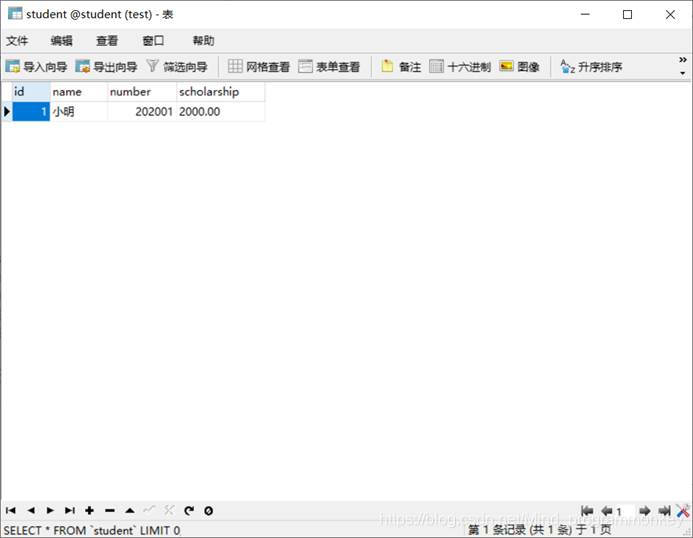Click the SELECT * FROM student status text
The width and height of the screenshot is (693, 538).
coord(92,530)
